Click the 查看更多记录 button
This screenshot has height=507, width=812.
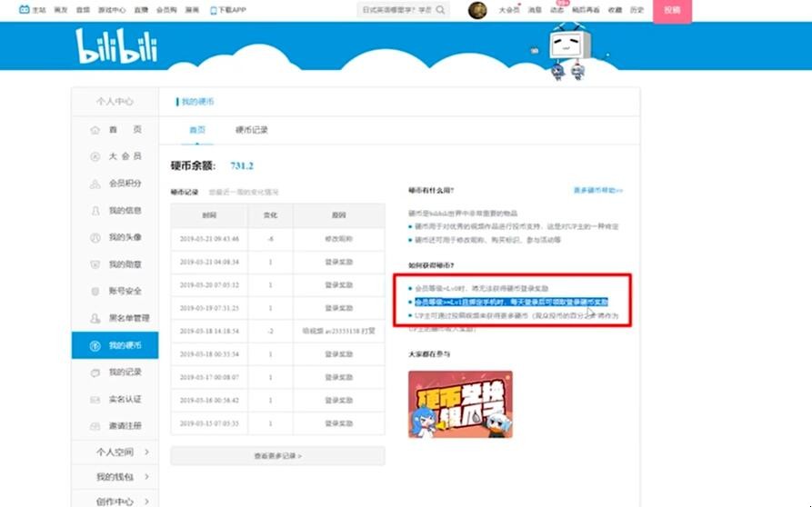[x=276, y=455]
